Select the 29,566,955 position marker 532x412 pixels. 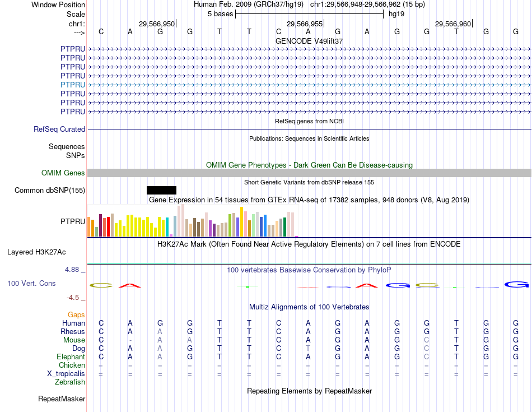click(x=305, y=24)
